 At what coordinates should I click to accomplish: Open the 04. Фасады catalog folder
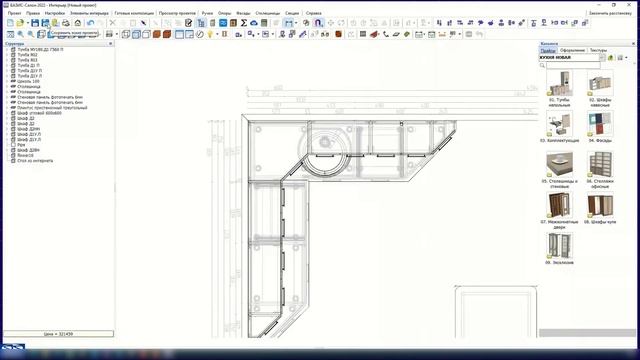tap(600, 127)
